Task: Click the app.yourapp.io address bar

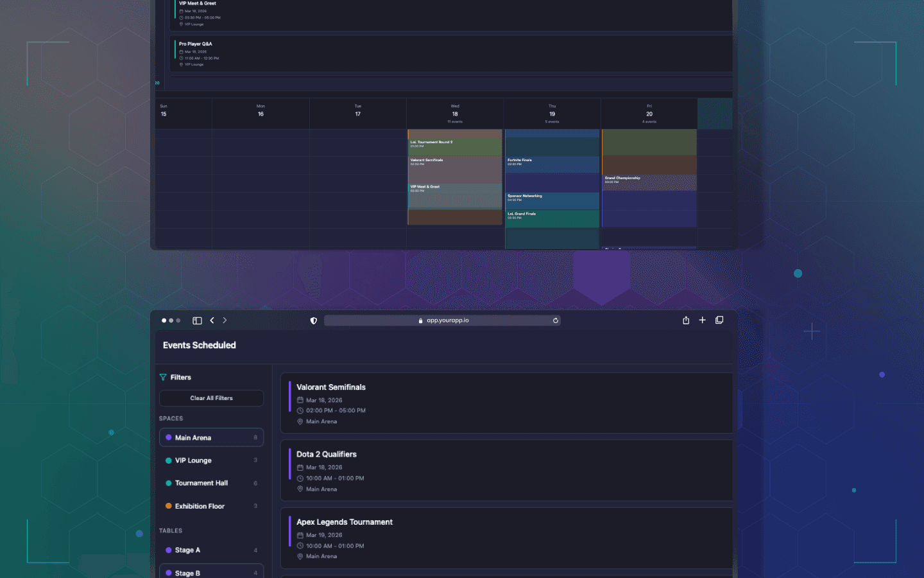Action: click(442, 320)
